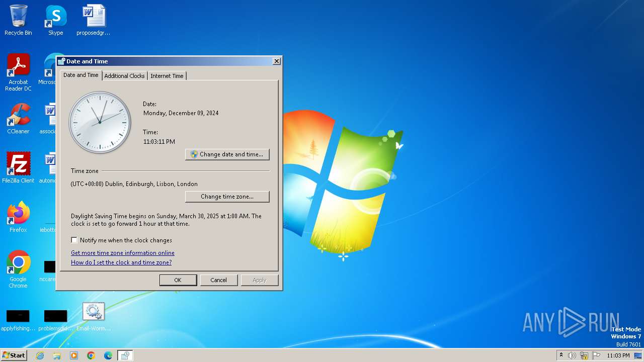This screenshot has width=644, height=362.
Task: Launch Firefox from desktop
Action: pos(18,217)
